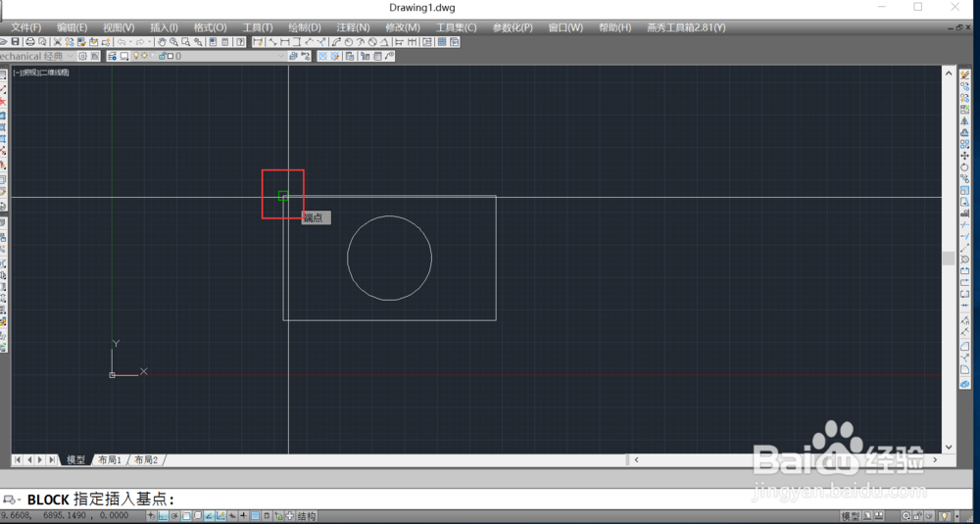The height and width of the screenshot is (524, 980).
Task: Open the 绘制(D) menu
Action: [305, 27]
